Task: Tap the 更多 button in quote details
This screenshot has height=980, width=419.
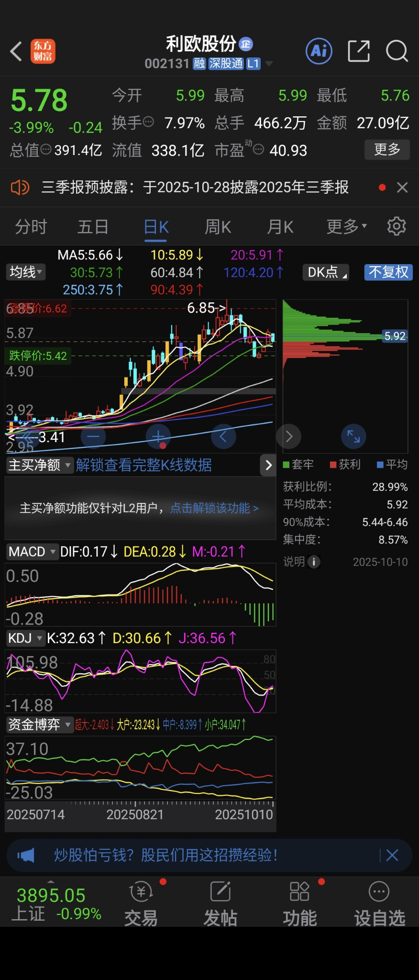Action: click(x=387, y=150)
